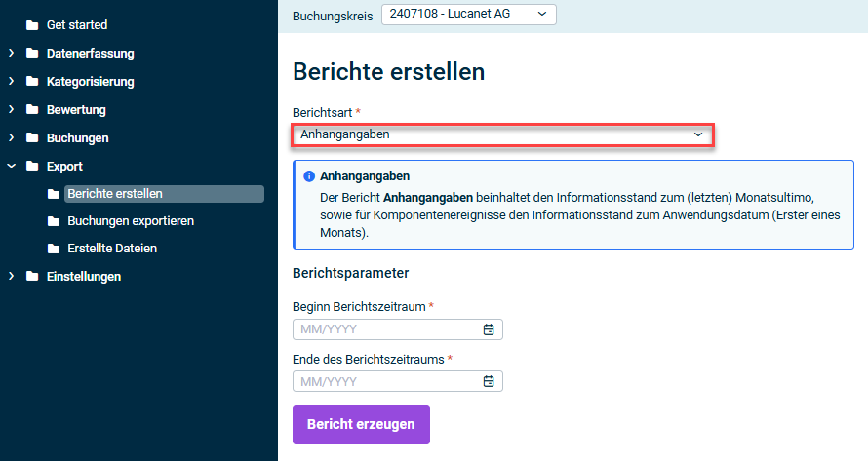This screenshot has width=868, height=461.
Task: Click the Berichte erstellen page heading
Action: (388, 72)
